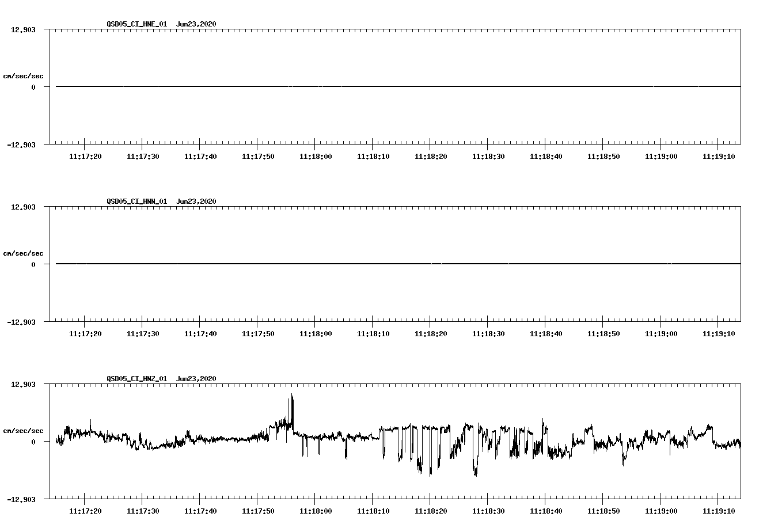The width and height of the screenshot is (782, 532).
Task: Click the 11:17:40 time label under HNE plot
Action: (x=200, y=157)
